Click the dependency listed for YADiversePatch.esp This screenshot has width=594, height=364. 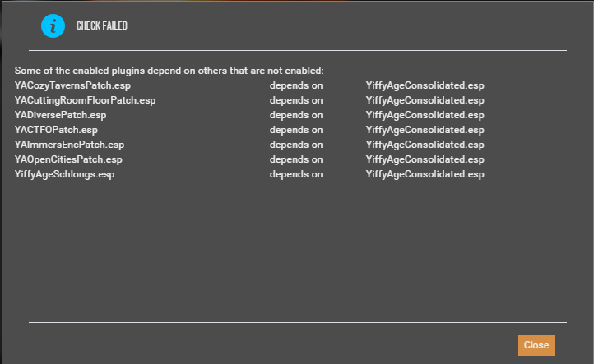point(425,115)
